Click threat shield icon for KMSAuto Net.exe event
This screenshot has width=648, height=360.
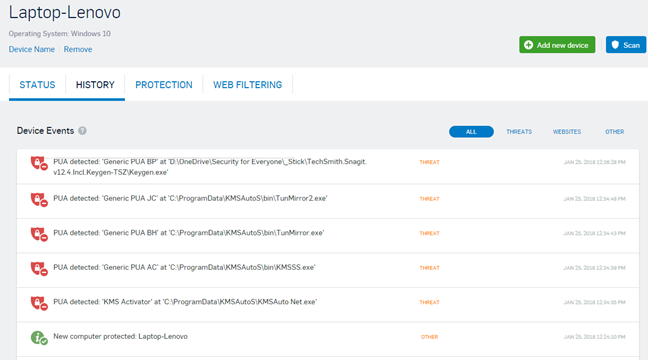point(39,303)
